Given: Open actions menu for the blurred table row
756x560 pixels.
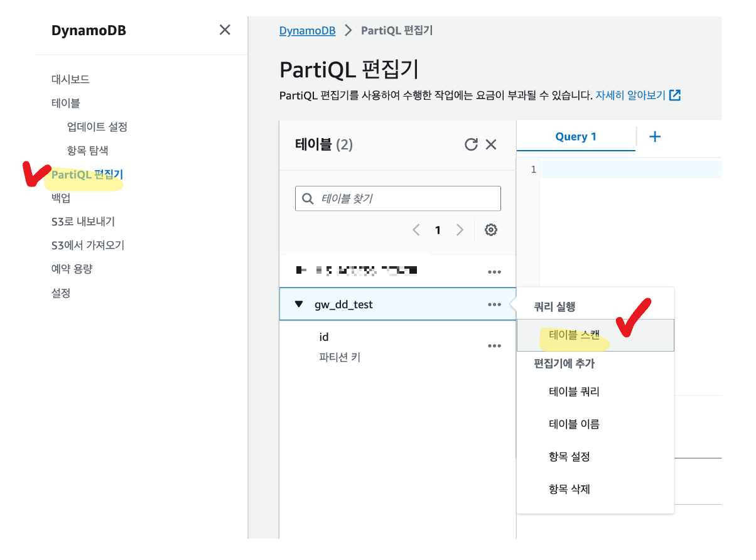Looking at the screenshot, I should 494,272.
